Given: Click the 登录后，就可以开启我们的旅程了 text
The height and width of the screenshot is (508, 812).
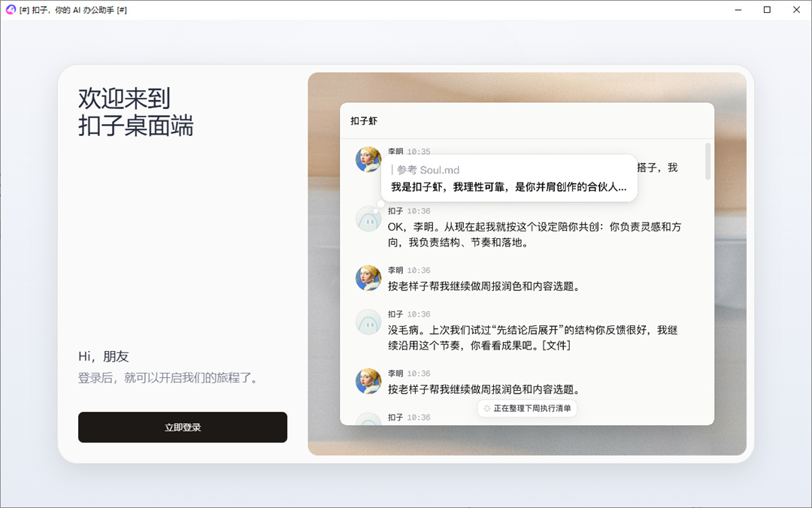Looking at the screenshot, I should [168, 378].
